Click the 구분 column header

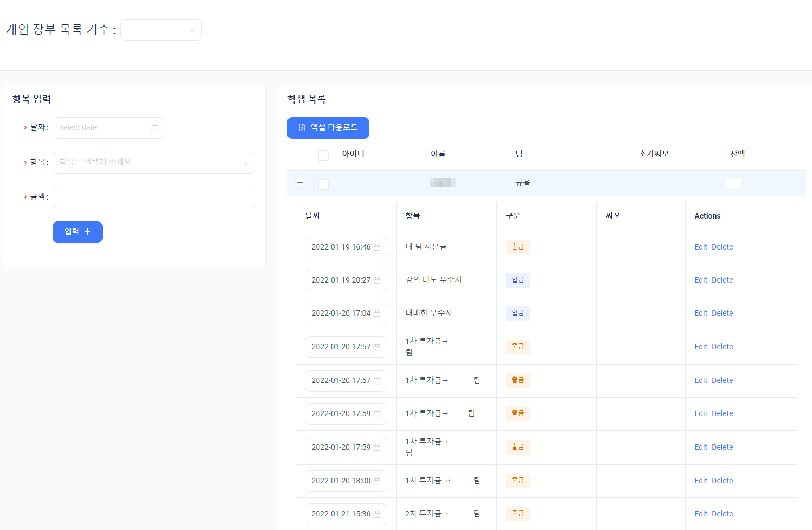click(513, 216)
